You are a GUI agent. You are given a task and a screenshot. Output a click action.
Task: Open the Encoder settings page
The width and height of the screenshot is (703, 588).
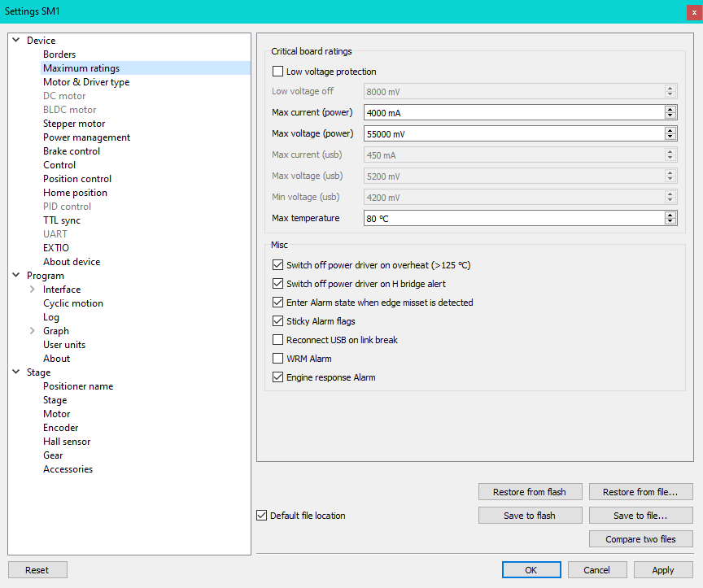61,428
